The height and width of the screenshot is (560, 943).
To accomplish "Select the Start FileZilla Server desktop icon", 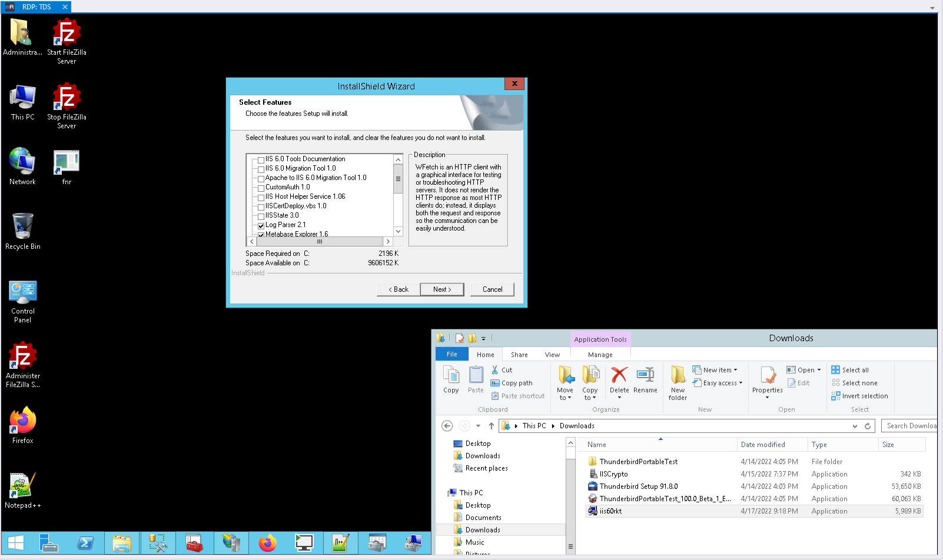I will (67, 41).
